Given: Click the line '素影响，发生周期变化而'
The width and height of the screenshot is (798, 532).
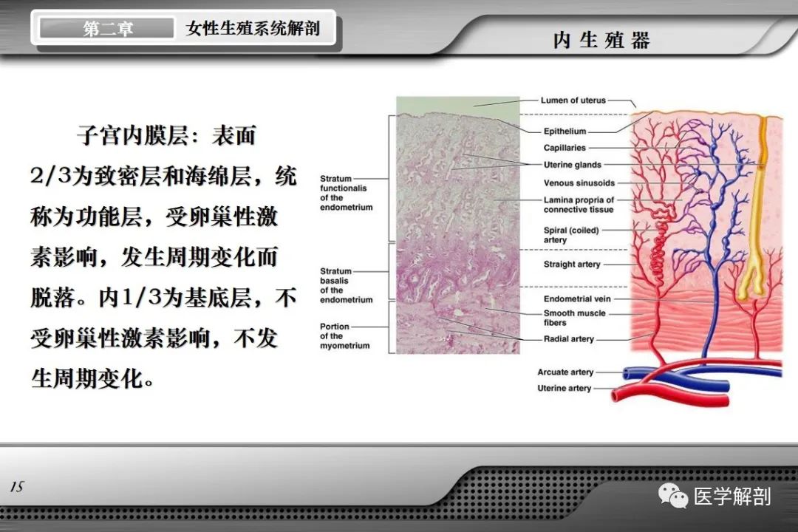Looking at the screenshot, I should pyautogui.click(x=154, y=257).
